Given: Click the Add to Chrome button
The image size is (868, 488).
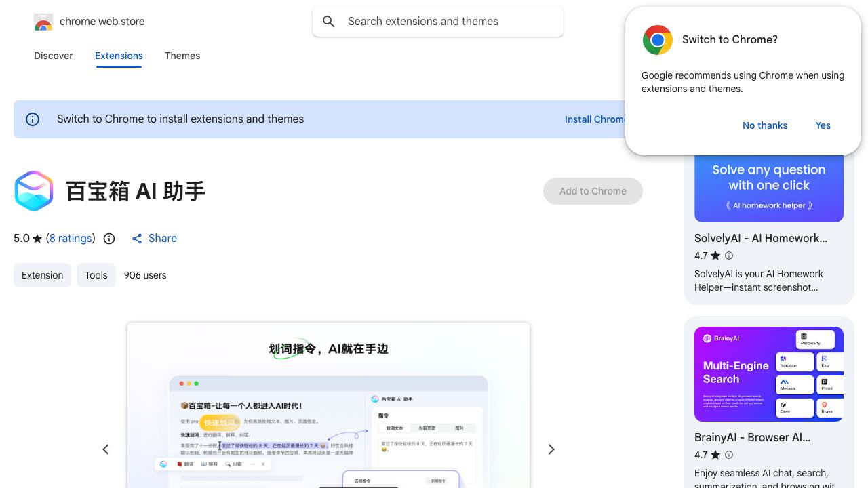Looking at the screenshot, I should tap(593, 191).
